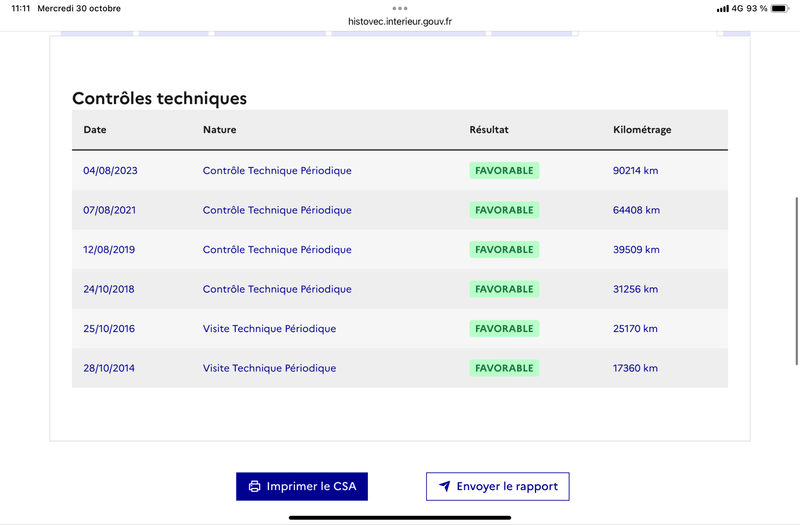The image size is (800, 525).
Task: Click the page vertical scrollbar
Action: coord(796,281)
